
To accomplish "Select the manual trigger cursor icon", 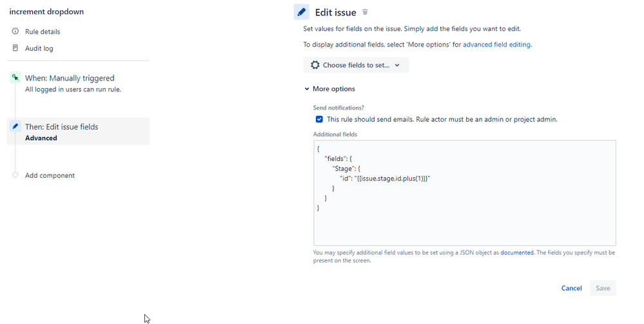I will [x=15, y=77].
